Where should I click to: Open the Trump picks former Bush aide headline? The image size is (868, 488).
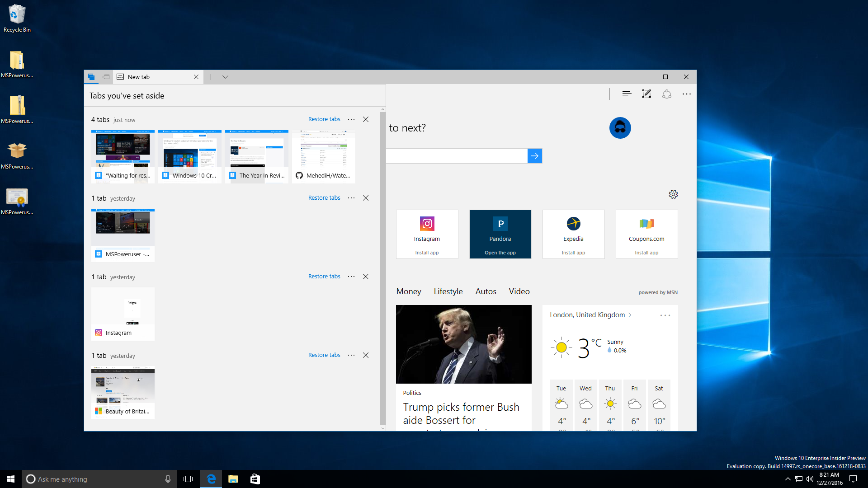click(x=461, y=414)
